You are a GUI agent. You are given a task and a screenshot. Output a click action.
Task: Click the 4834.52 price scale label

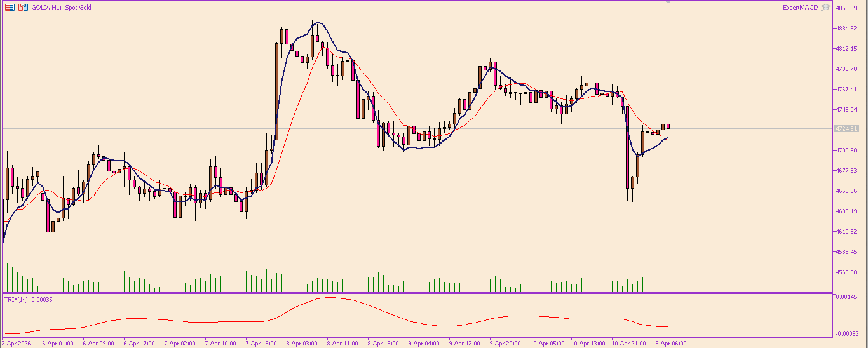846,29
